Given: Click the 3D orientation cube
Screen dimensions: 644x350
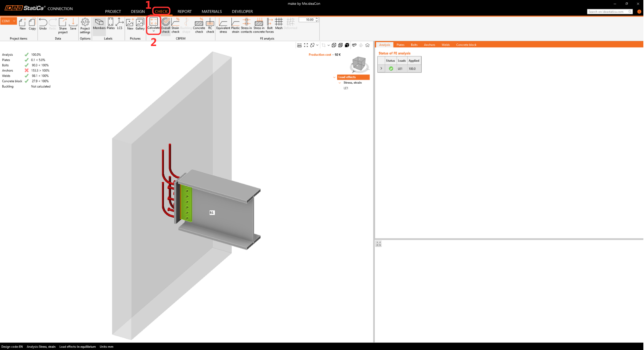Looking at the screenshot, I should [359, 63].
